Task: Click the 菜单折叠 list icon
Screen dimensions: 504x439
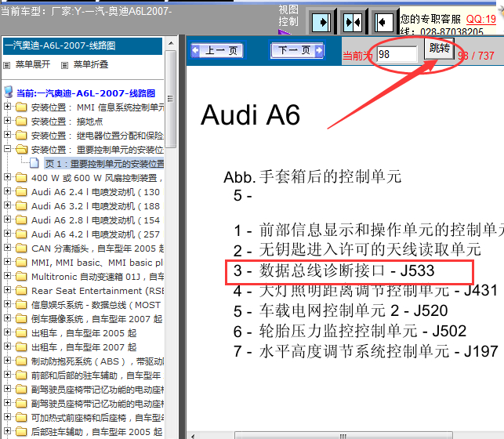Action: (x=64, y=65)
